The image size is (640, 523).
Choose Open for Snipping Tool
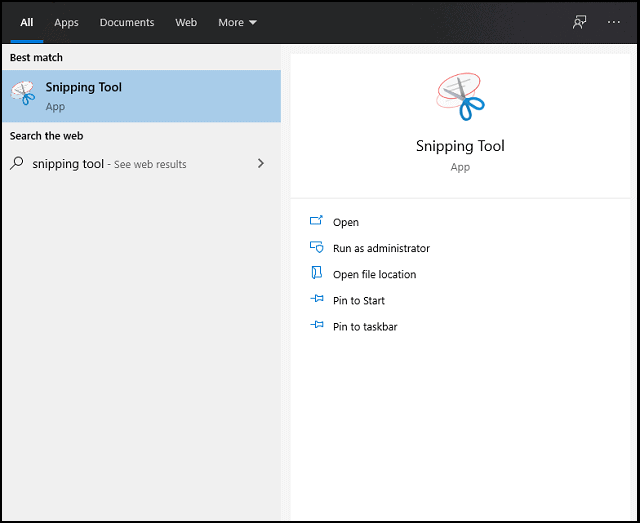[346, 222]
